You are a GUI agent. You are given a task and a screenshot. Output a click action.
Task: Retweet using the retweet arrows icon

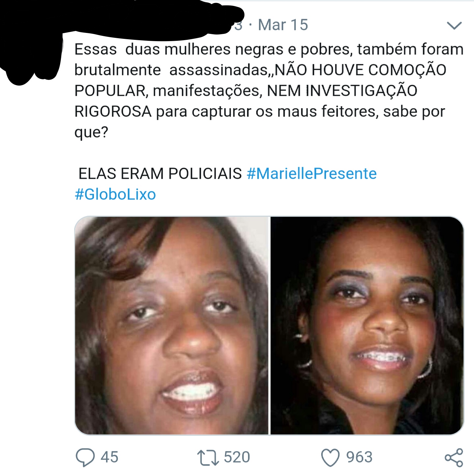coord(208,458)
